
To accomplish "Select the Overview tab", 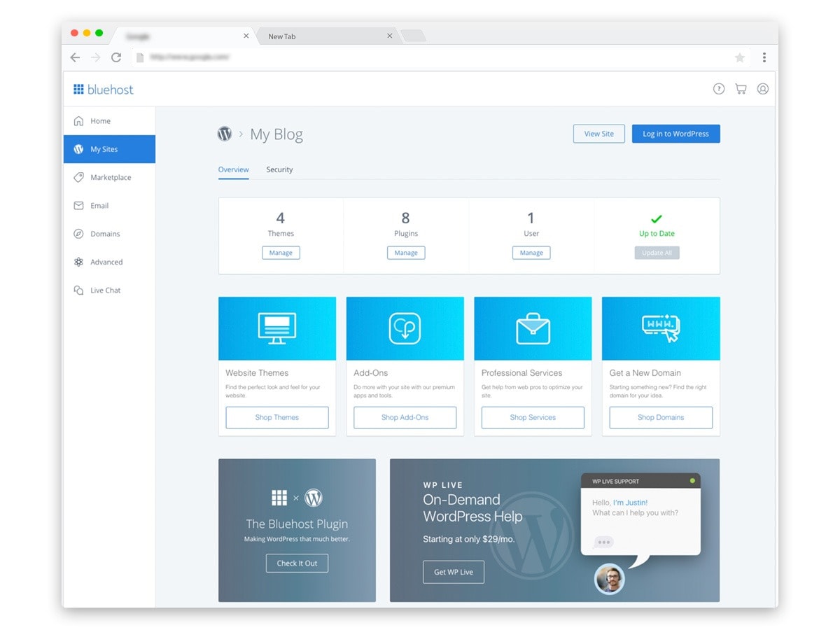I will [233, 169].
